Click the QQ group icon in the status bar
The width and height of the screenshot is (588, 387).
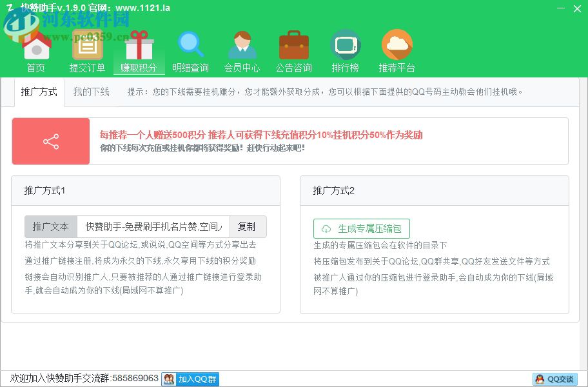168,379
